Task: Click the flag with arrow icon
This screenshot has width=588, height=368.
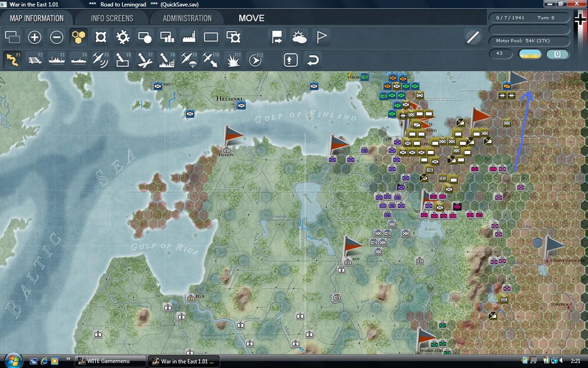Action: [x=277, y=37]
